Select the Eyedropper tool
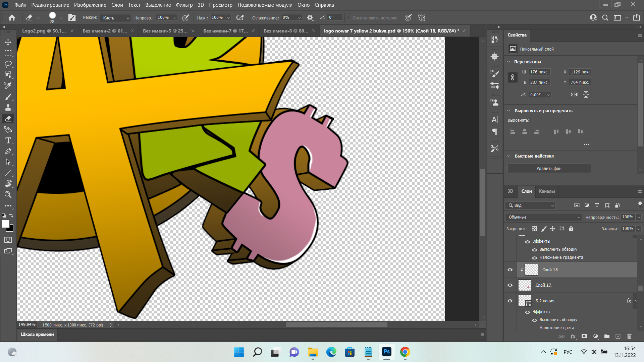This screenshot has width=644, height=362. click(8, 86)
